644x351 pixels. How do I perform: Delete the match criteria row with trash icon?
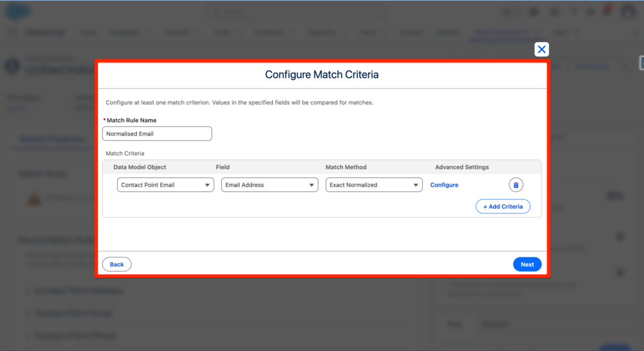(516, 185)
